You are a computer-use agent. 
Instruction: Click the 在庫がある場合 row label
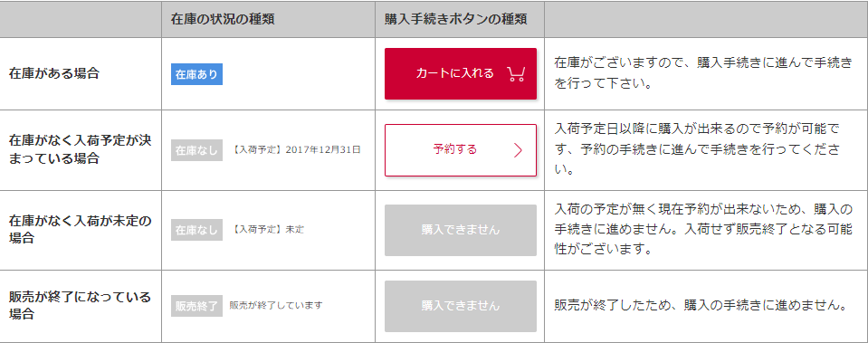pyautogui.click(x=53, y=73)
